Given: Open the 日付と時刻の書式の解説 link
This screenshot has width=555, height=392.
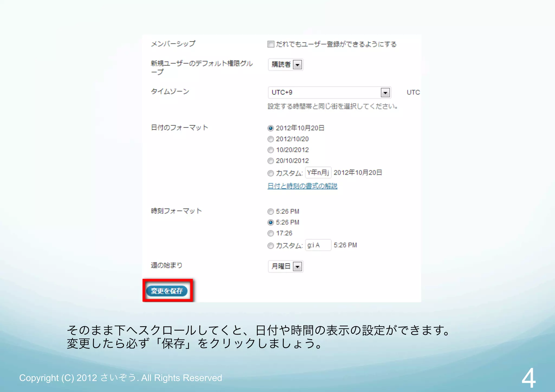Looking at the screenshot, I should click(302, 186).
